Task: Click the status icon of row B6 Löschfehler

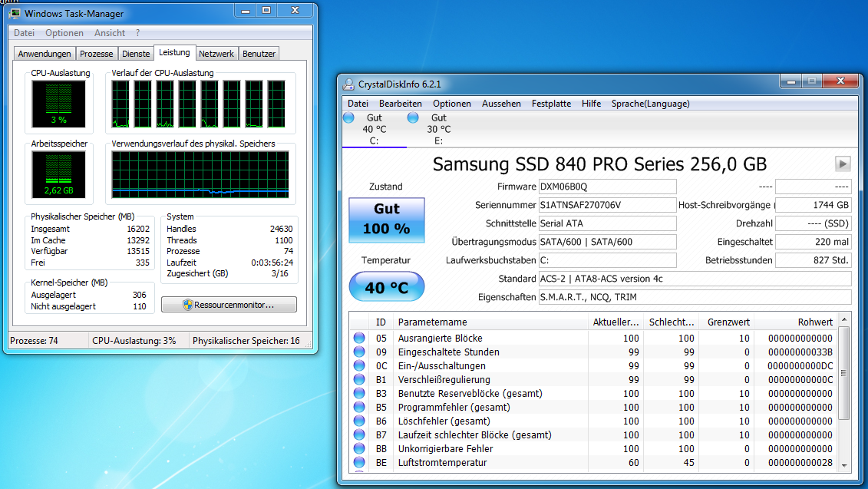Action: [x=359, y=421]
